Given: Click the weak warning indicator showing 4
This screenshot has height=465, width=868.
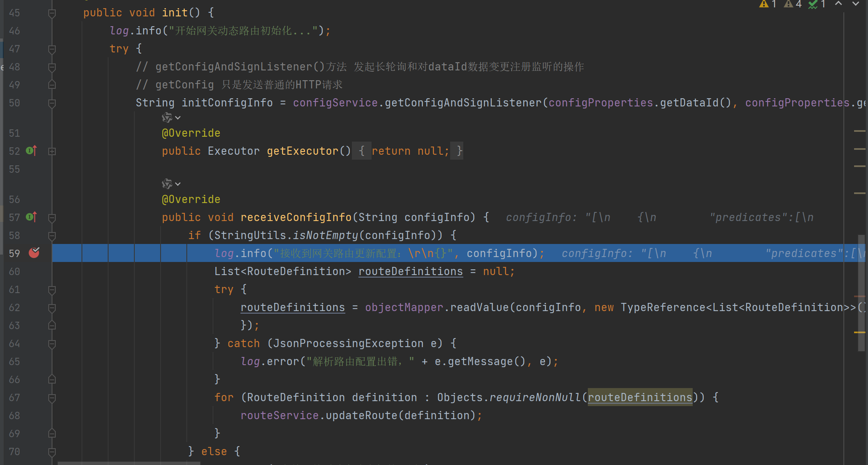Looking at the screenshot, I should (x=793, y=5).
